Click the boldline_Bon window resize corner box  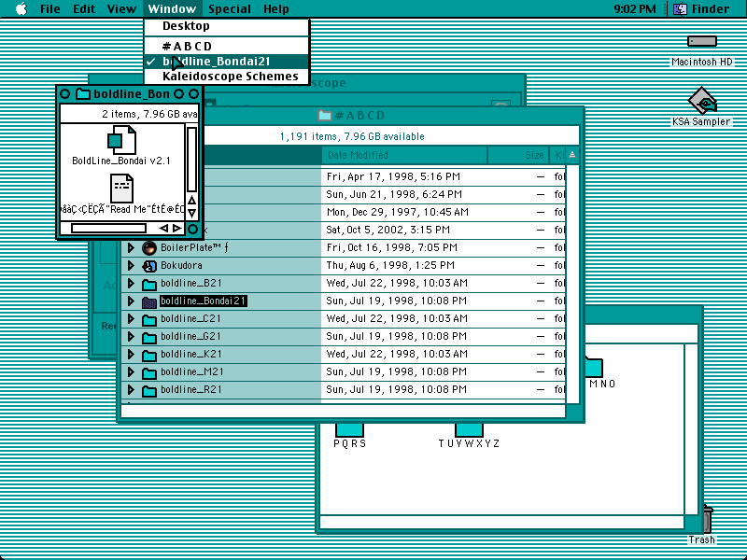coord(192,229)
